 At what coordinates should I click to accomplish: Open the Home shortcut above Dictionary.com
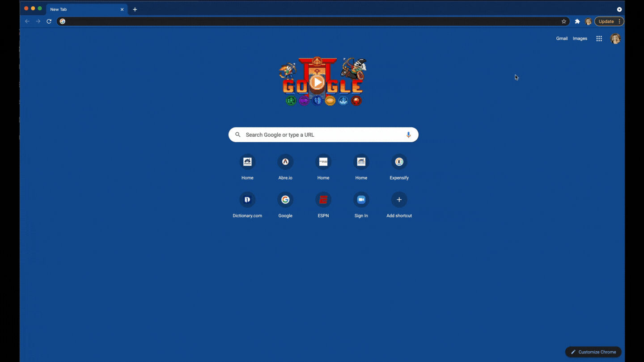247,167
